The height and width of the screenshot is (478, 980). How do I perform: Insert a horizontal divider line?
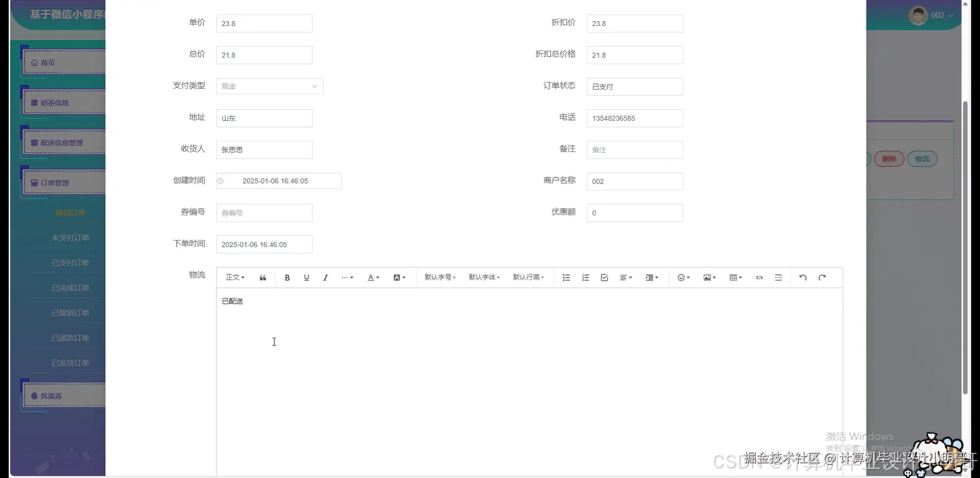(778, 277)
